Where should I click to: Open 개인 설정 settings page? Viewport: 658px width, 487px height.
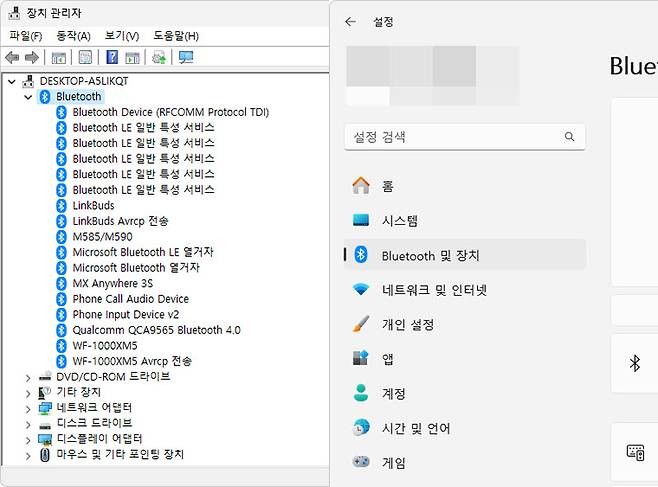click(465, 324)
